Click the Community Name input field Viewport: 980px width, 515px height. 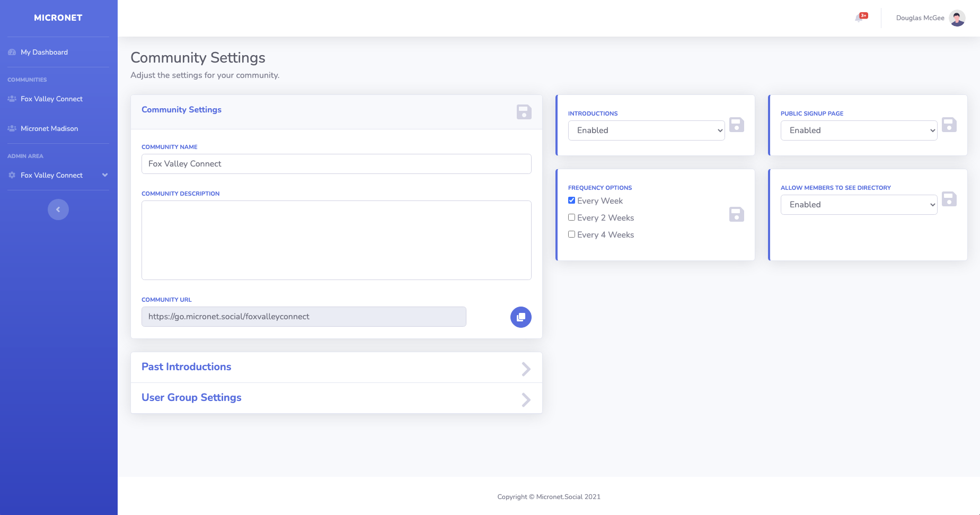[336, 164]
